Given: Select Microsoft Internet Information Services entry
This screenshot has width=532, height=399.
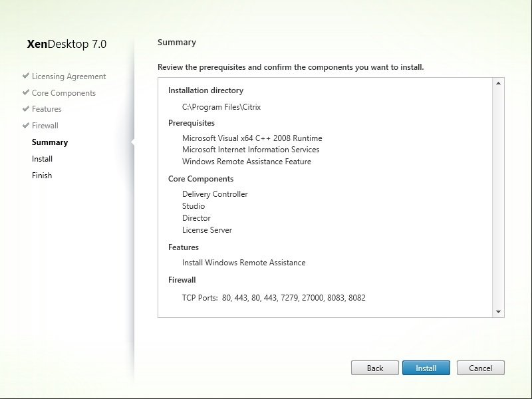Looking at the screenshot, I should point(251,150).
